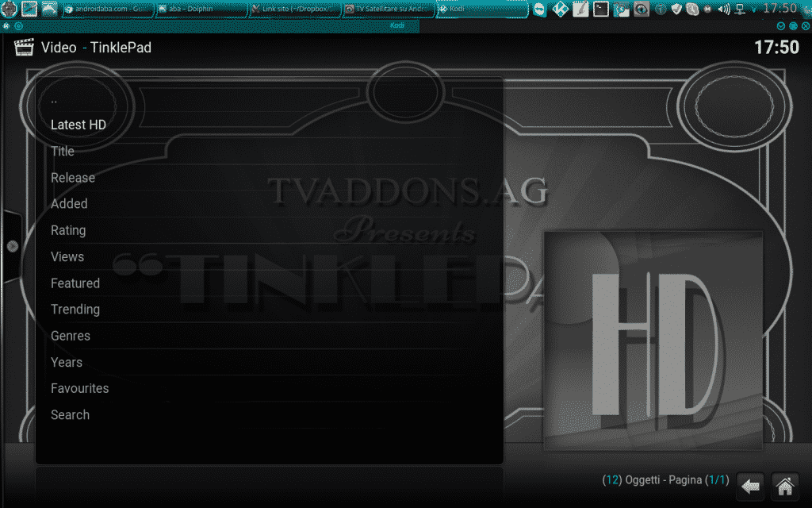Screen dimensions: 812x508
Task: Switch to aba – Dolphin taskbar window
Action: pyautogui.click(x=201, y=9)
